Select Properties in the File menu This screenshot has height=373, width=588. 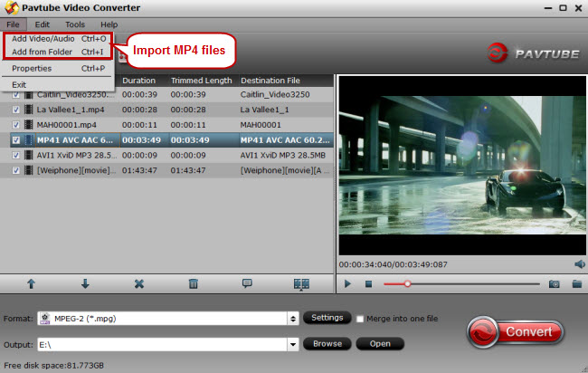(x=58, y=68)
